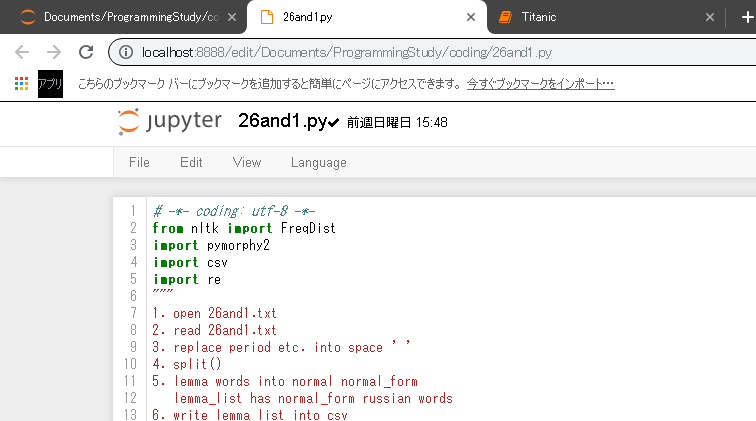The image size is (756, 421).
Task: Close the Titanic tab
Action: 710,17
